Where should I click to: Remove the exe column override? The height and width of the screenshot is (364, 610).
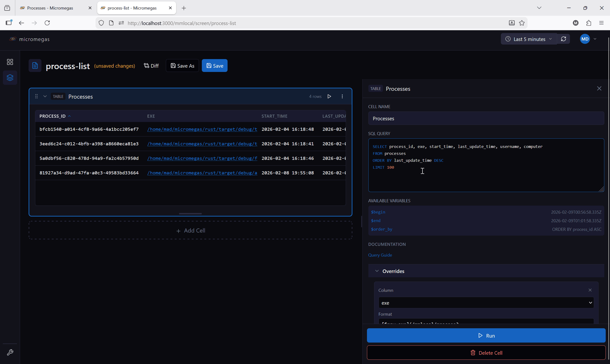[590, 290]
